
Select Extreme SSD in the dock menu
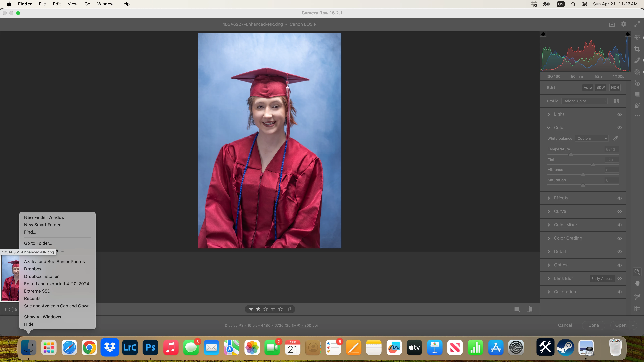coord(37,291)
